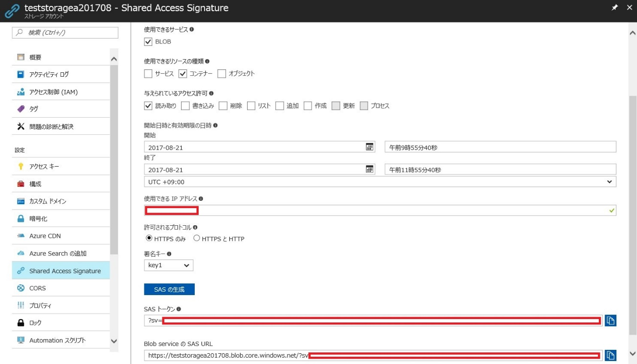
Task: Click the SAS の生成 button
Action: (169, 289)
